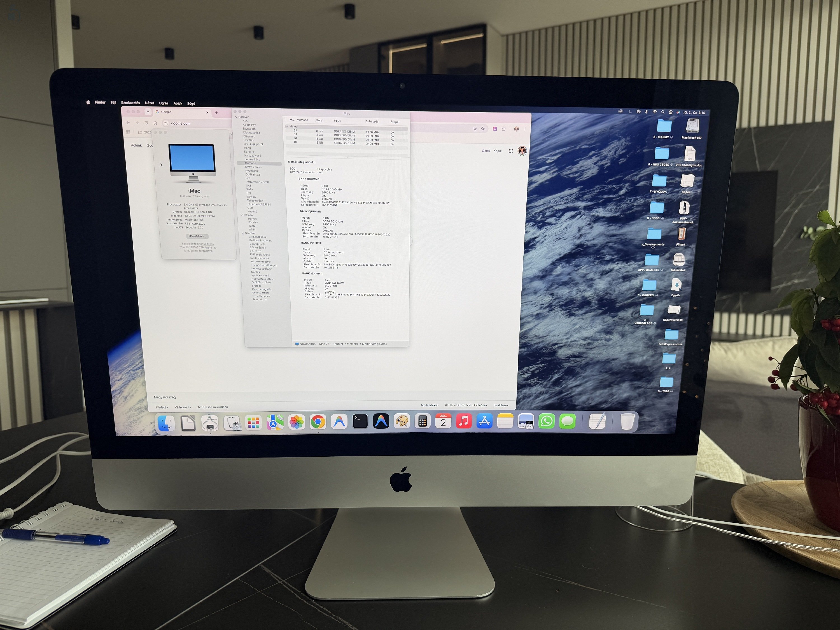This screenshot has width=840, height=630.
Task: Open Képek link on Google page
Action: point(498,151)
